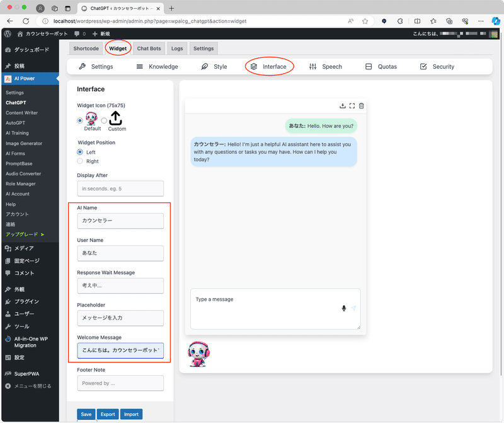The height and width of the screenshot is (423, 504).
Task: Switch to the Shortcode tab
Action: pyautogui.click(x=86, y=49)
